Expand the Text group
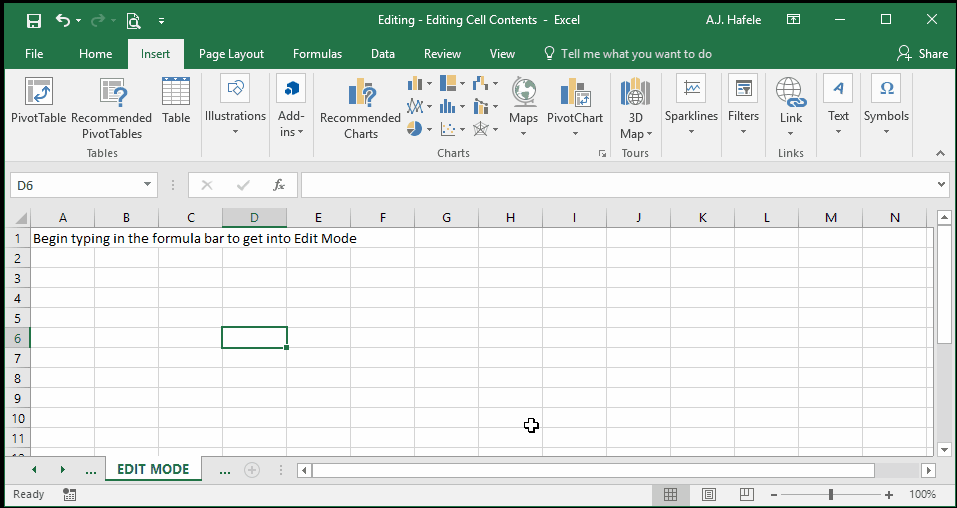 coord(838,107)
